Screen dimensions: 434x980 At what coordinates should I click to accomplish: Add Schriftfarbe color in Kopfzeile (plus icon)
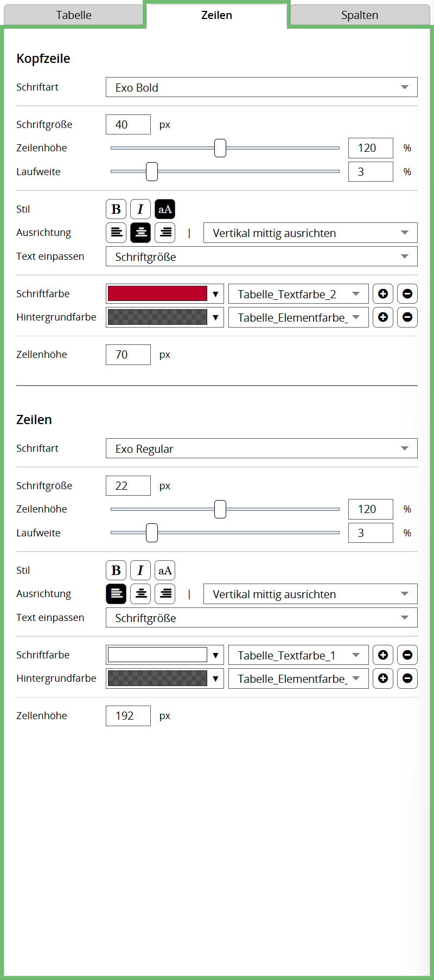[x=383, y=294]
